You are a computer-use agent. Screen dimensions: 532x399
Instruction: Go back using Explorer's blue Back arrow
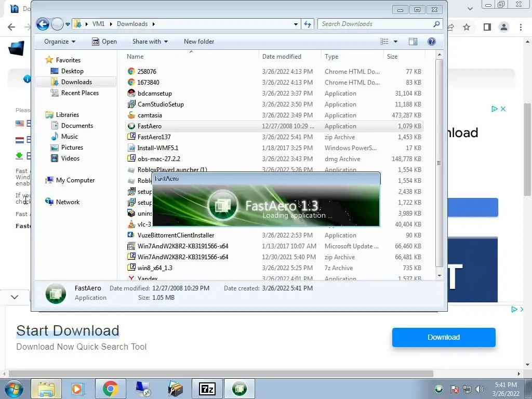[43, 24]
